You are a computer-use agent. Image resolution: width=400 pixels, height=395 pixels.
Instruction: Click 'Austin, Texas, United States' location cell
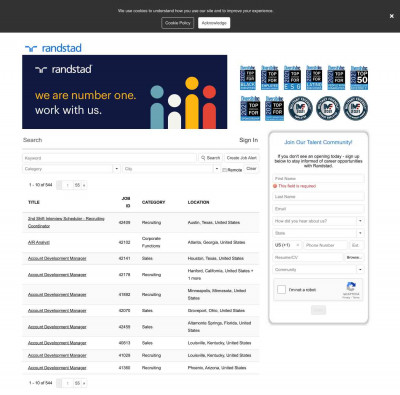[214, 222]
